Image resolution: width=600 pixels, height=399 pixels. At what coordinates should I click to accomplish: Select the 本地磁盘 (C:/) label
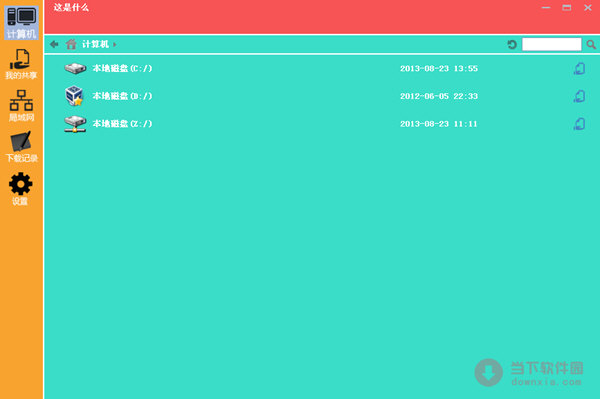122,68
